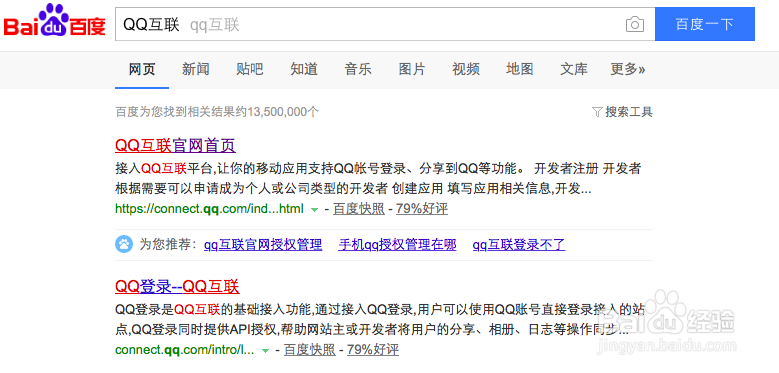This screenshot has height=373, width=779.
Task: Open the 地图 tab
Action: click(520, 69)
